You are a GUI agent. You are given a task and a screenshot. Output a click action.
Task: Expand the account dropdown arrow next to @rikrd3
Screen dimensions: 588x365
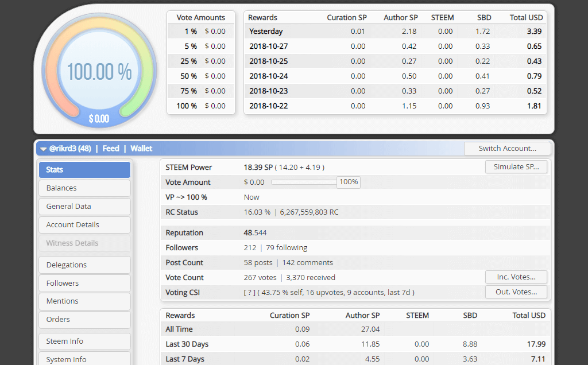pyautogui.click(x=43, y=149)
